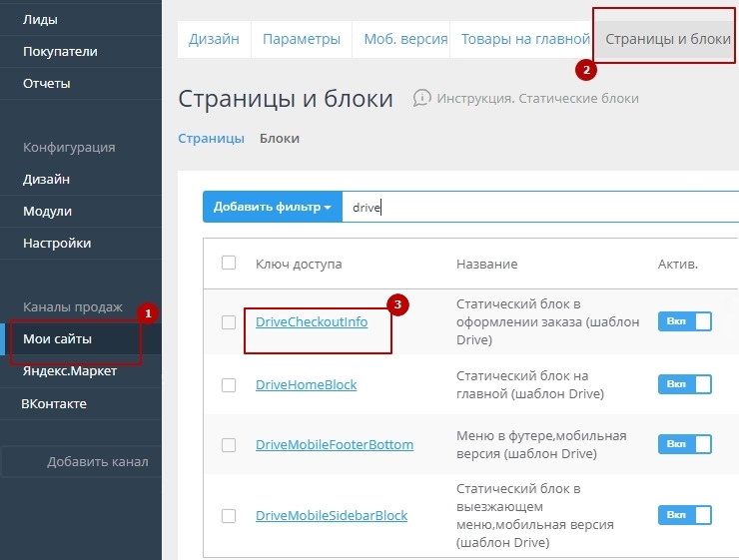Viewport: 739px width, 560px height.
Task: Tick the DriveCheckoutInfo row checkbox
Action: (229, 322)
